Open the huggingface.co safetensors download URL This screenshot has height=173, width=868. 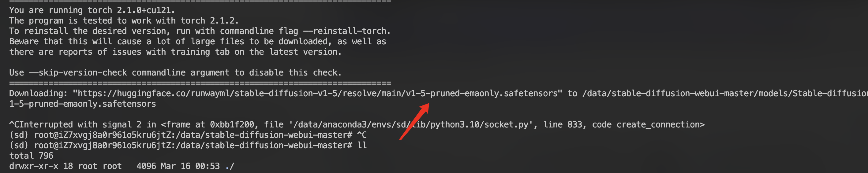(x=317, y=93)
